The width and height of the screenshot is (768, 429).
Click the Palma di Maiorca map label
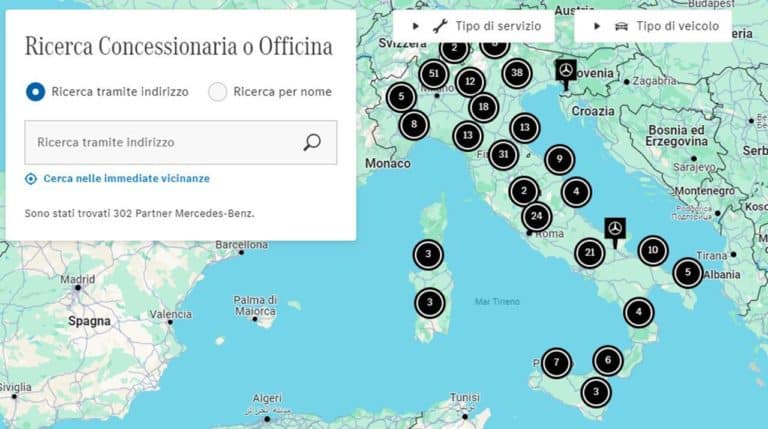pos(255,305)
